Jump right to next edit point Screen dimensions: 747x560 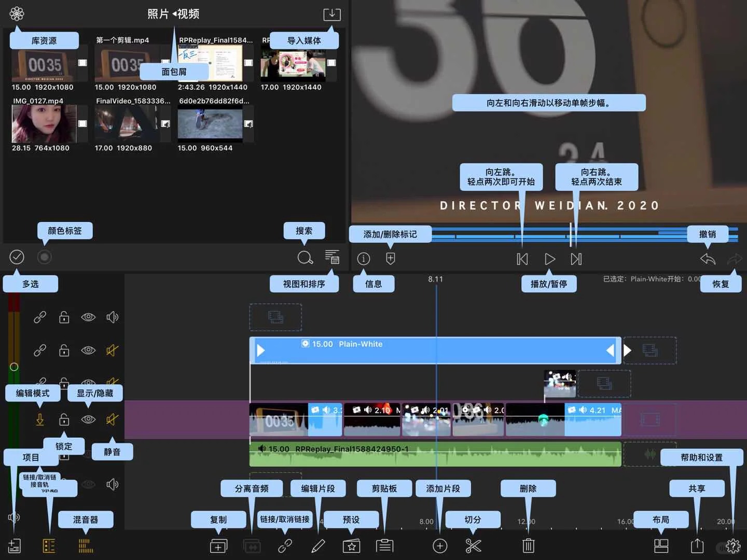click(576, 259)
